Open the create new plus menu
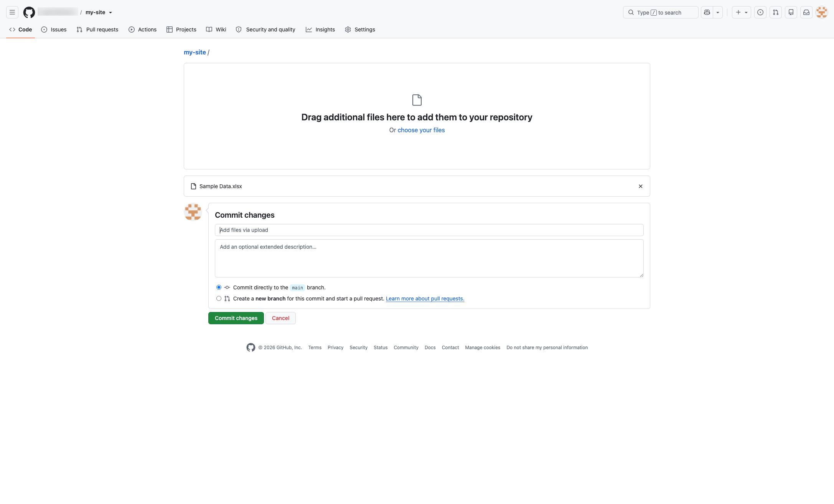The image size is (834, 504). point(742,12)
